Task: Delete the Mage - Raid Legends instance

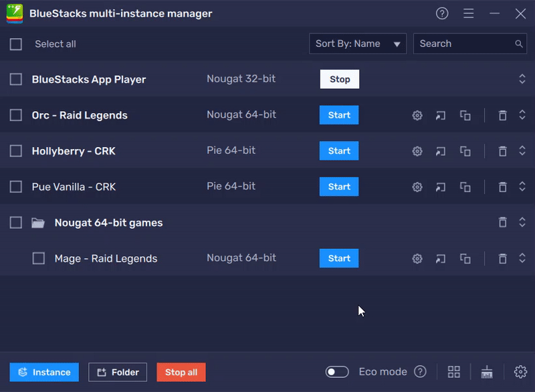Action: coord(503,259)
